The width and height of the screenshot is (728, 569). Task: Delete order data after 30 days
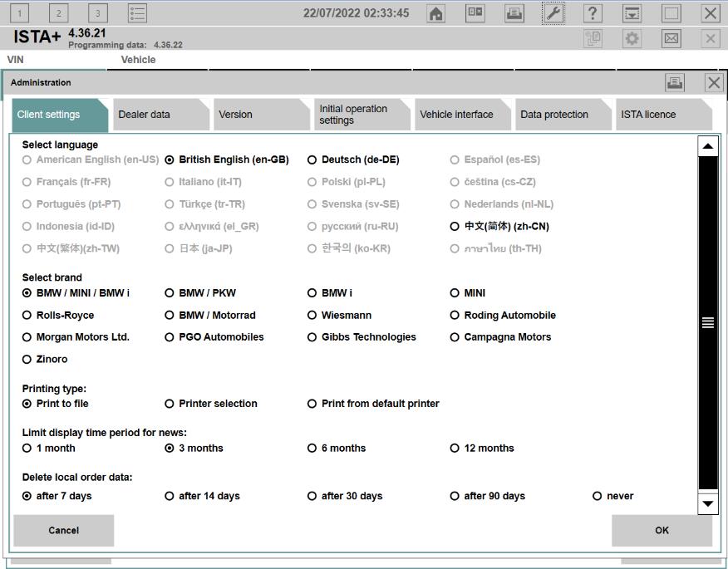click(x=346, y=496)
